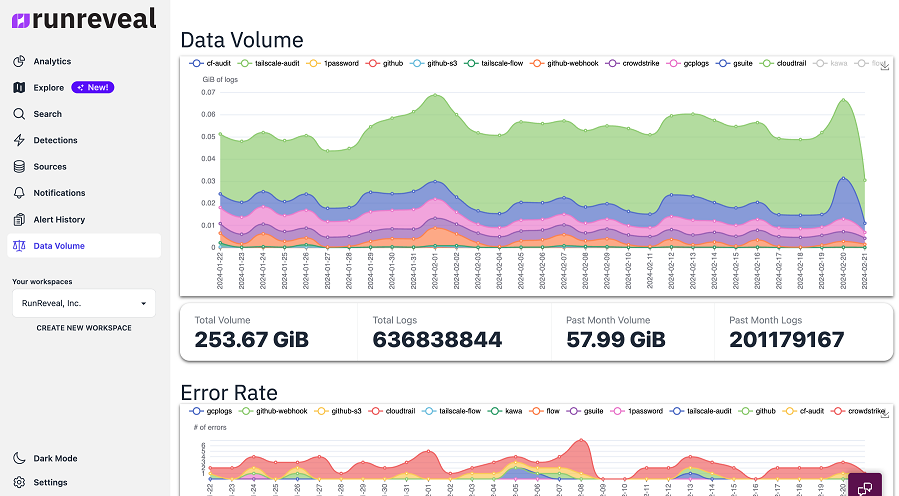Open the Settings gear icon
899x496 pixels.
tap(19, 482)
